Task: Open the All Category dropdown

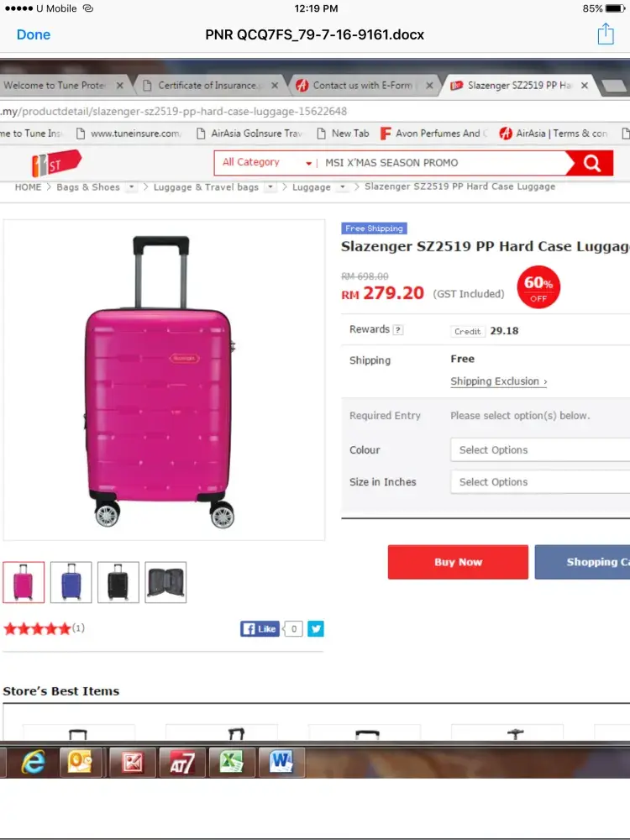Action: tap(266, 163)
